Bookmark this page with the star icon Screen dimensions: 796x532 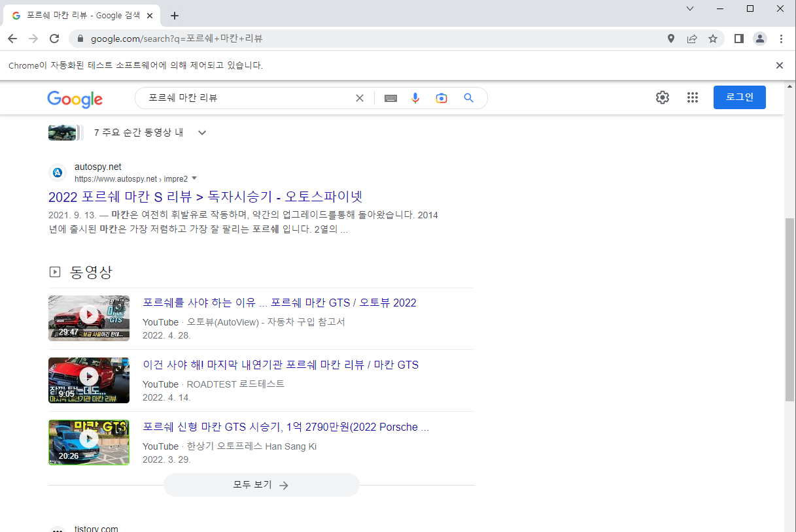click(713, 39)
